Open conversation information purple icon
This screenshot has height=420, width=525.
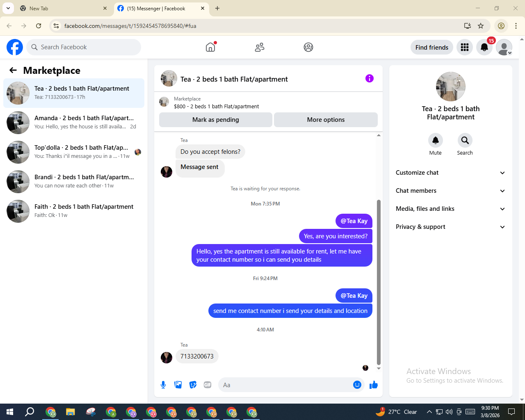(x=370, y=78)
